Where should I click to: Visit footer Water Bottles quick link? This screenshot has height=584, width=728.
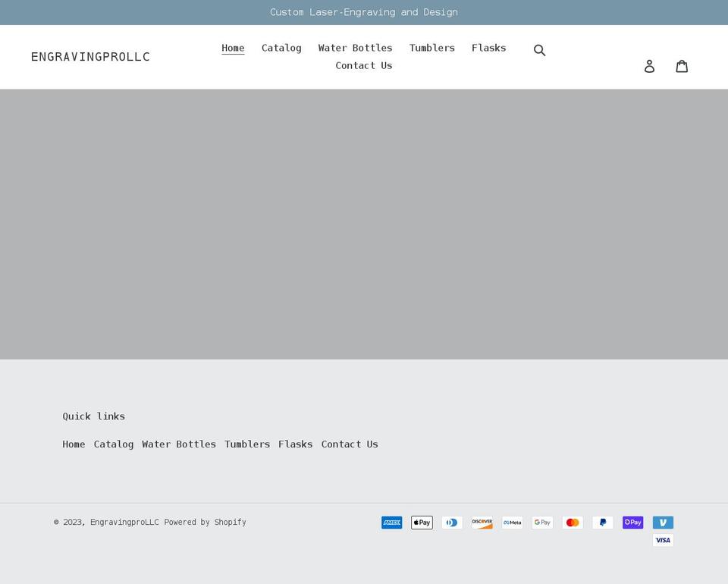point(179,444)
